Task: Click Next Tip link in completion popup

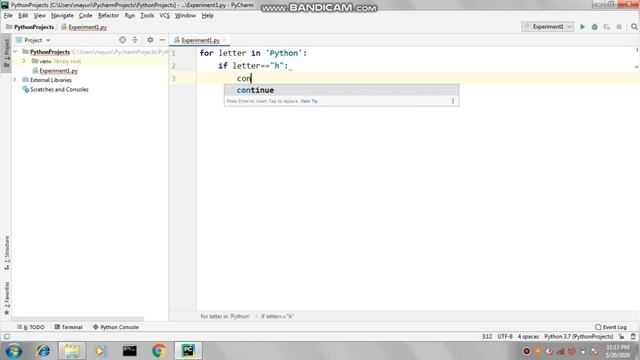Action: [x=309, y=101]
